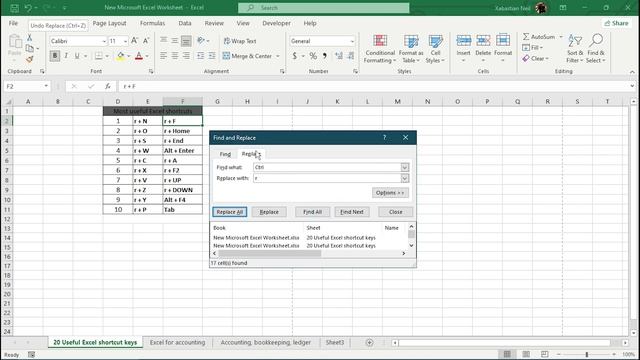
Task: Toggle Bold formatting
Action: 55,56
